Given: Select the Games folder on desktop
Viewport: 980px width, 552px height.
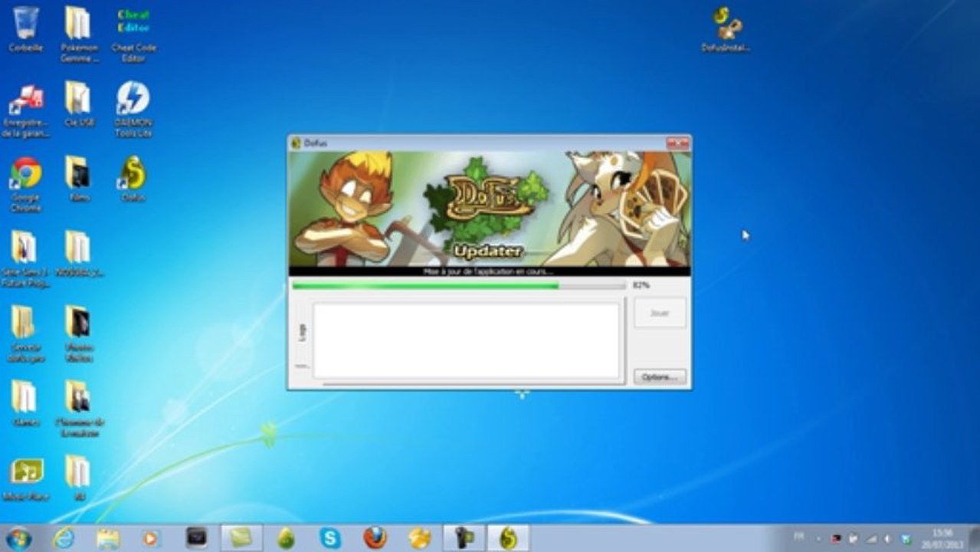Looking at the screenshot, I should click(25, 404).
